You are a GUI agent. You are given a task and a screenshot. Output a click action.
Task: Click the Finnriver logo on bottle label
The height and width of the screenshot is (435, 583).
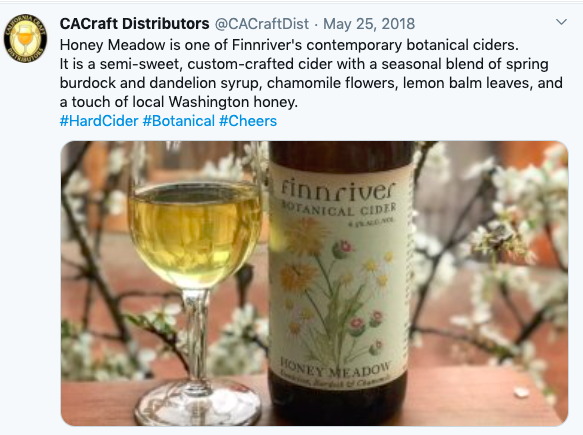[x=337, y=190]
